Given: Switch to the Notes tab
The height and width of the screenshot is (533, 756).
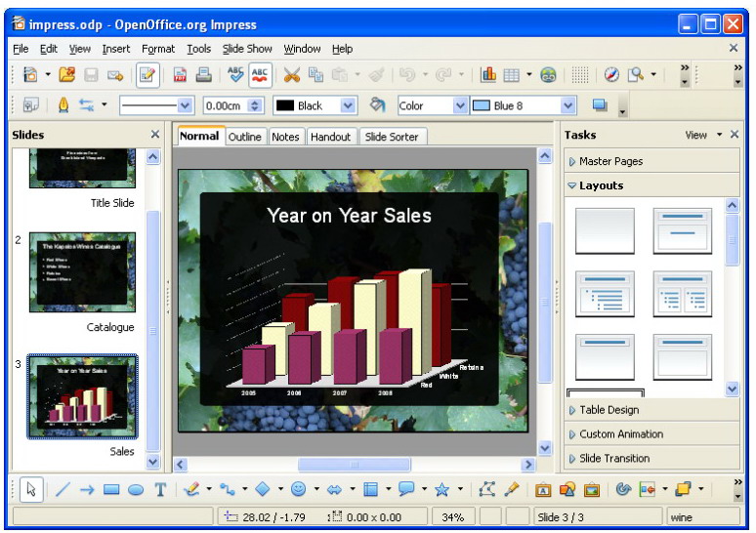Looking at the screenshot, I should (x=285, y=137).
